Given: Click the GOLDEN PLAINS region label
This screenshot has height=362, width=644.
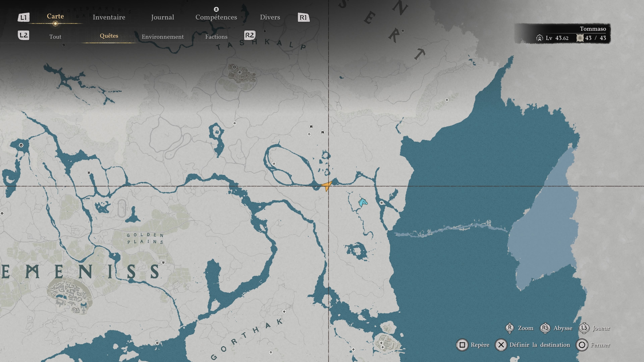Looking at the screenshot, I should [145, 238].
